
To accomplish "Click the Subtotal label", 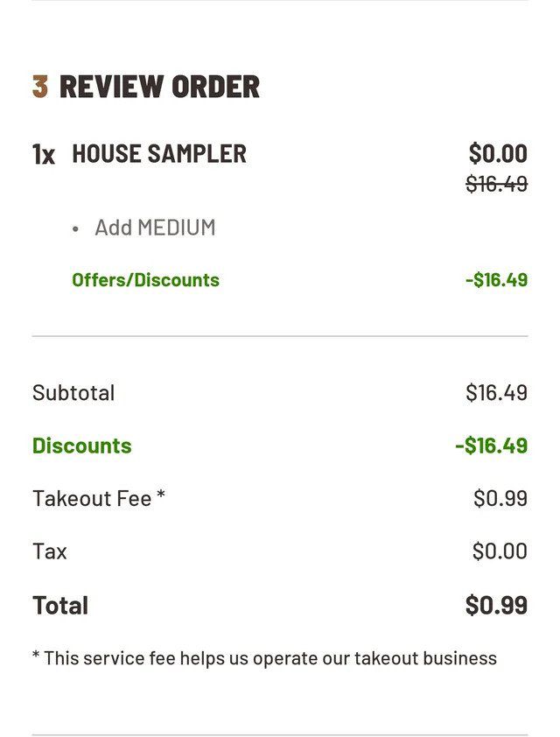I will pos(73,393).
